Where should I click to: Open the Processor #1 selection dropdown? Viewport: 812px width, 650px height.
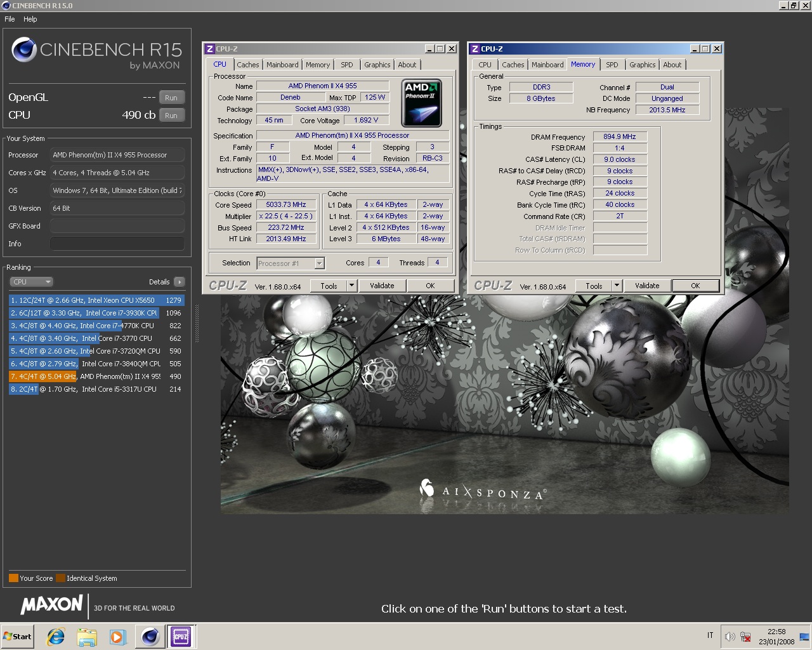click(291, 263)
